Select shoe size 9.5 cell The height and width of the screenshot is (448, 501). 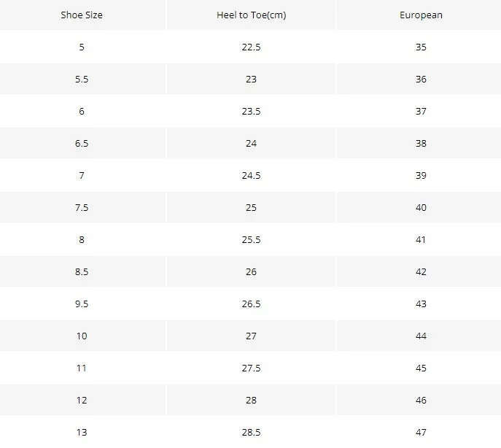(x=82, y=304)
